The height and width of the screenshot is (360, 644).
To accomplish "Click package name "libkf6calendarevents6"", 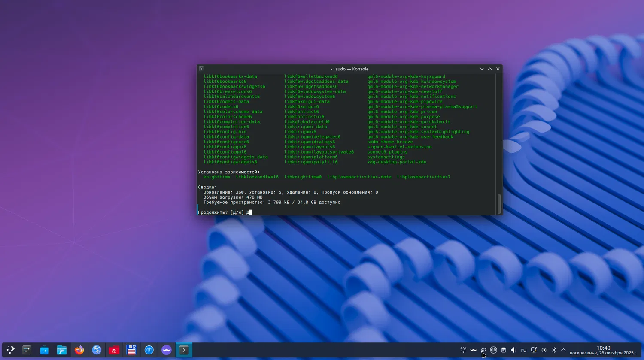I will [231, 97].
